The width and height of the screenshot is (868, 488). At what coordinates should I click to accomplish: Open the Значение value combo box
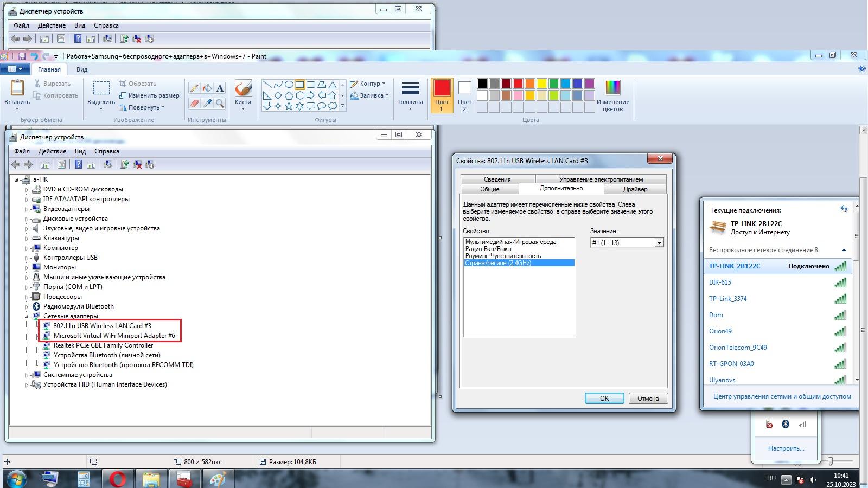[627, 243]
